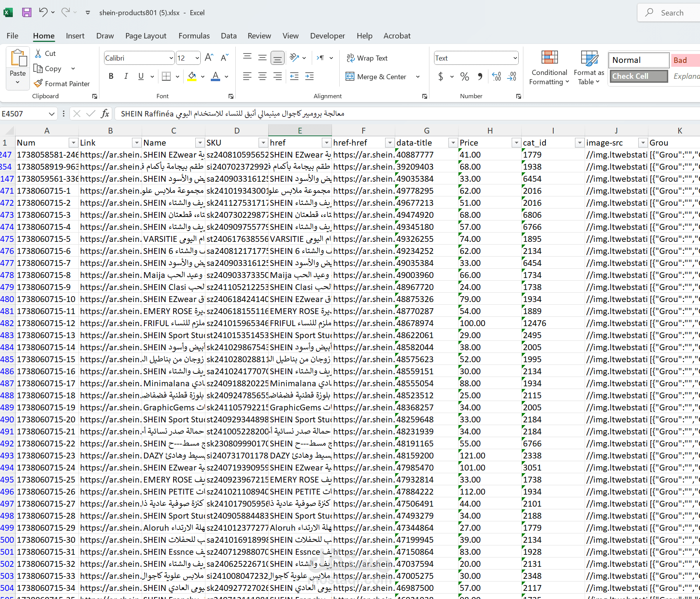Apply the Bad cell style
The image size is (700, 599).
click(685, 60)
